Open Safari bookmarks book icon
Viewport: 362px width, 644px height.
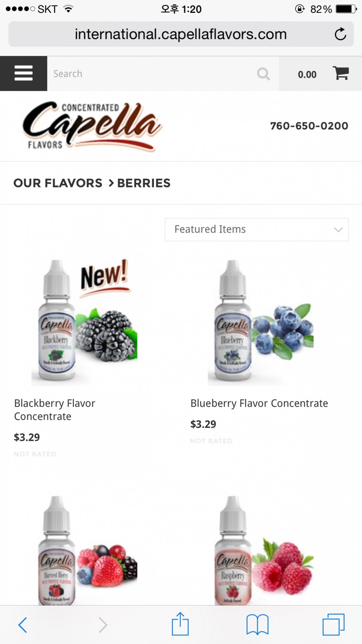point(257,625)
